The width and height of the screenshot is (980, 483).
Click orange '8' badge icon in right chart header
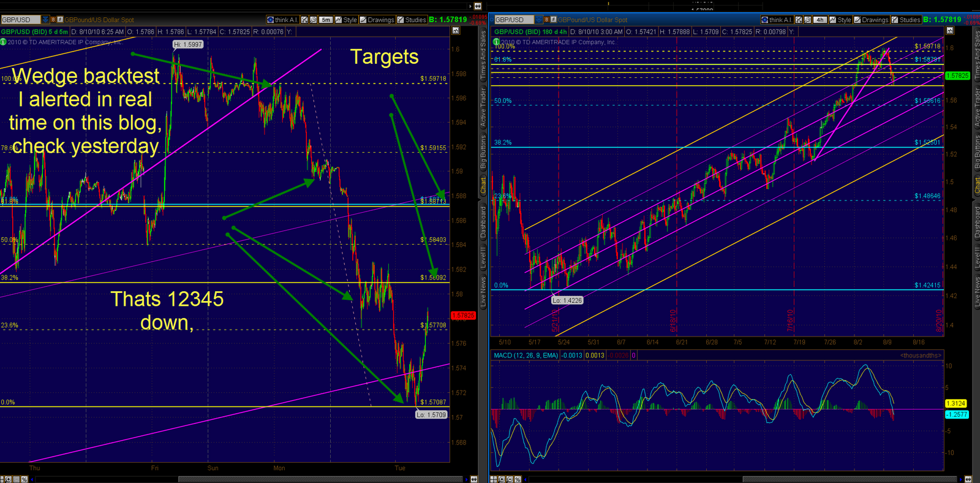pos(546,20)
